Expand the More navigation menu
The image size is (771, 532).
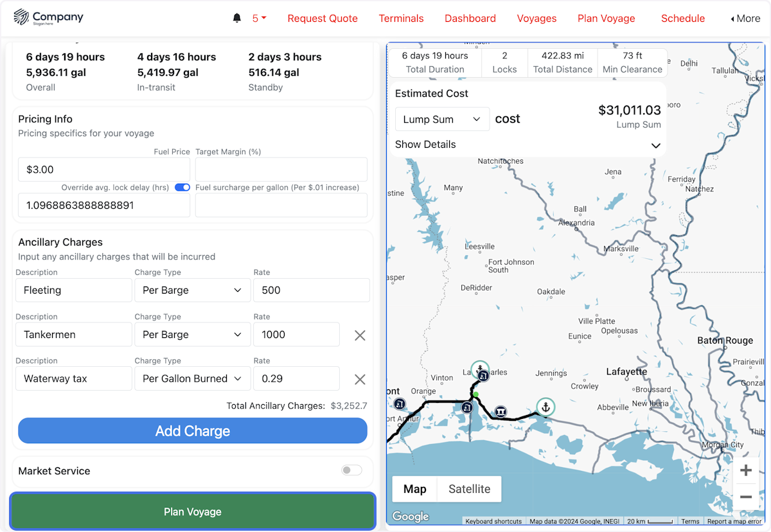[x=745, y=19]
